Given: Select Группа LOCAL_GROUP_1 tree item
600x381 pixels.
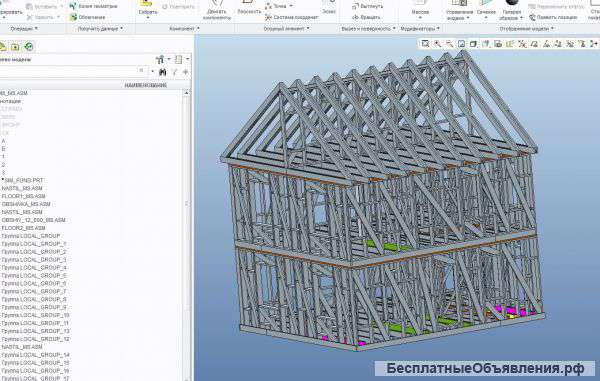Looking at the screenshot, I should [x=34, y=244].
